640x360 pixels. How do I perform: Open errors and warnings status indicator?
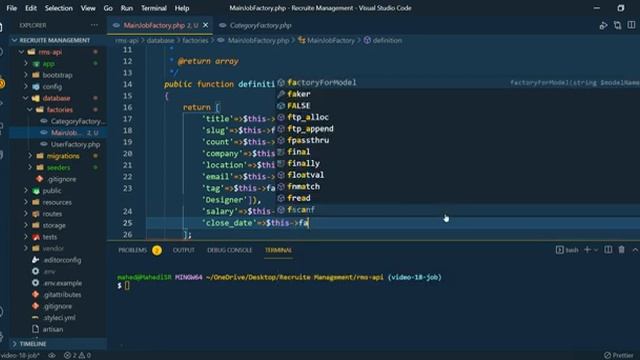pyautogui.click(x=78, y=356)
